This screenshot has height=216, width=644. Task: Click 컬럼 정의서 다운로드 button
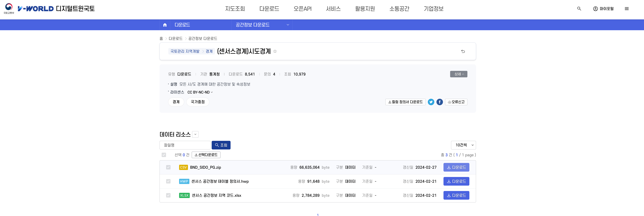405,102
